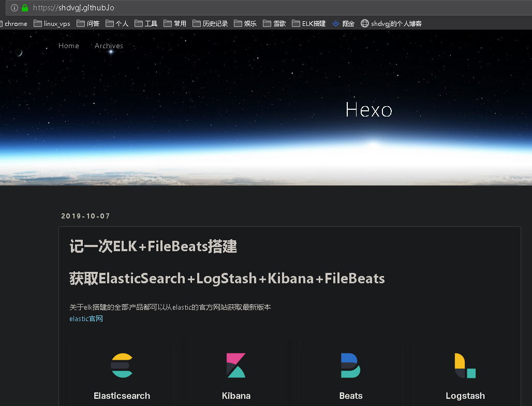
Task: Click the green secure padlock icon
Action: coord(24,8)
